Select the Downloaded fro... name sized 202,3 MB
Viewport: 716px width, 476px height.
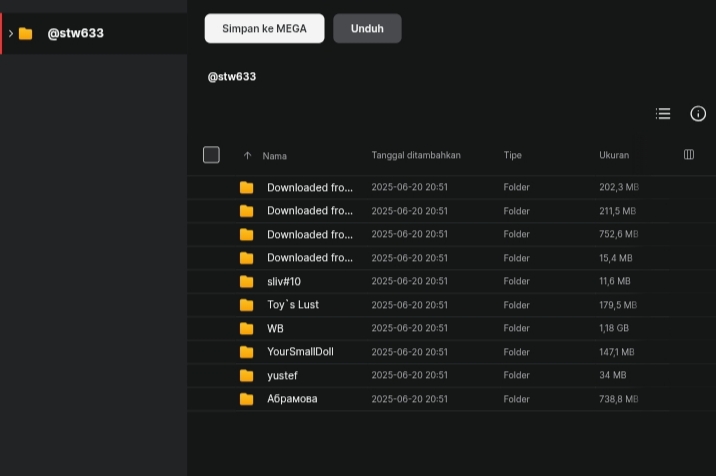[x=310, y=187]
